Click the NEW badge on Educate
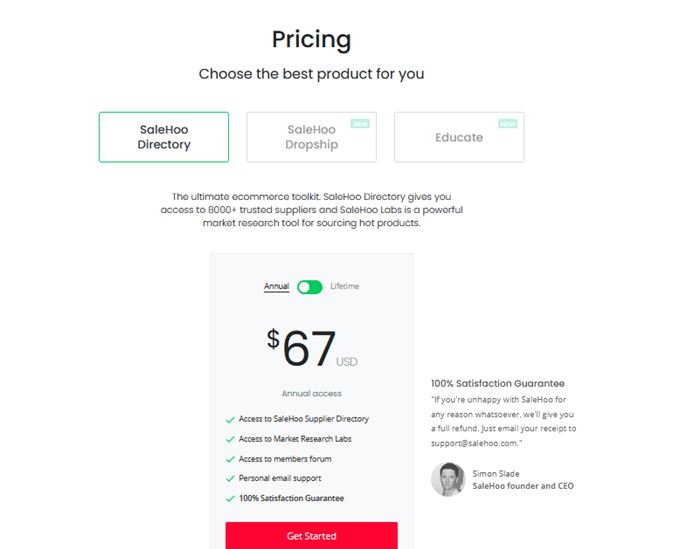This screenshot has width=700, height=549. point(508,124)
